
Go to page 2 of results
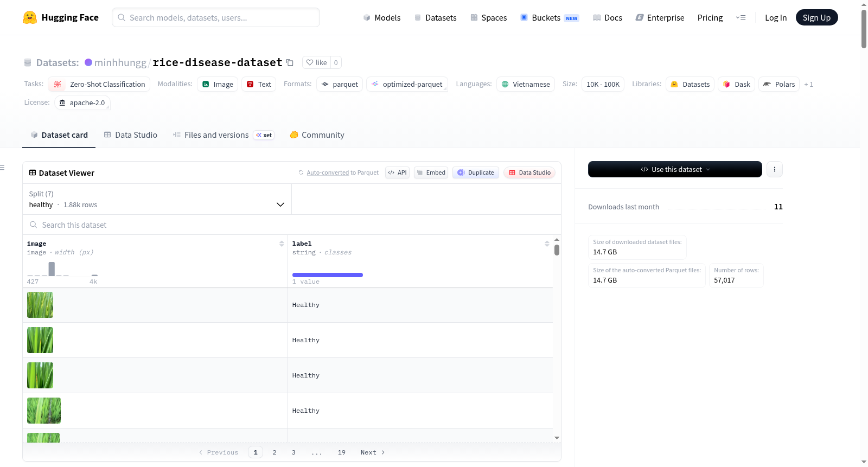point(275,452)
